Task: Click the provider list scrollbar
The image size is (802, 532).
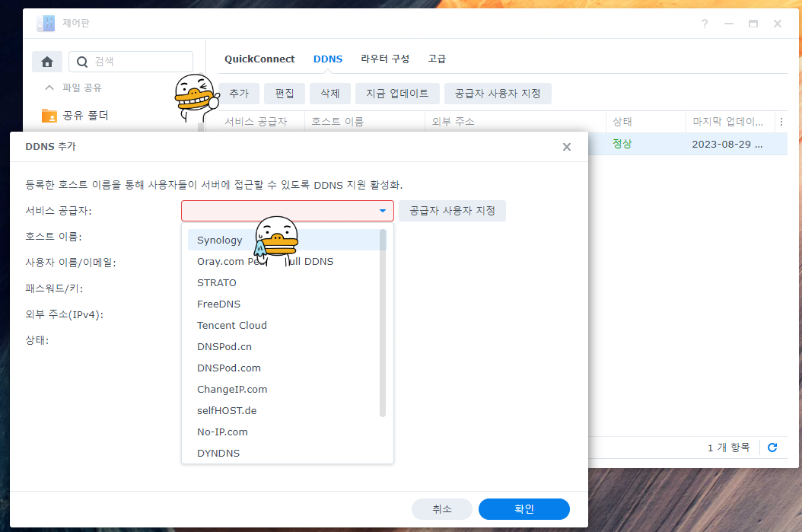Action: click(383, 323)
